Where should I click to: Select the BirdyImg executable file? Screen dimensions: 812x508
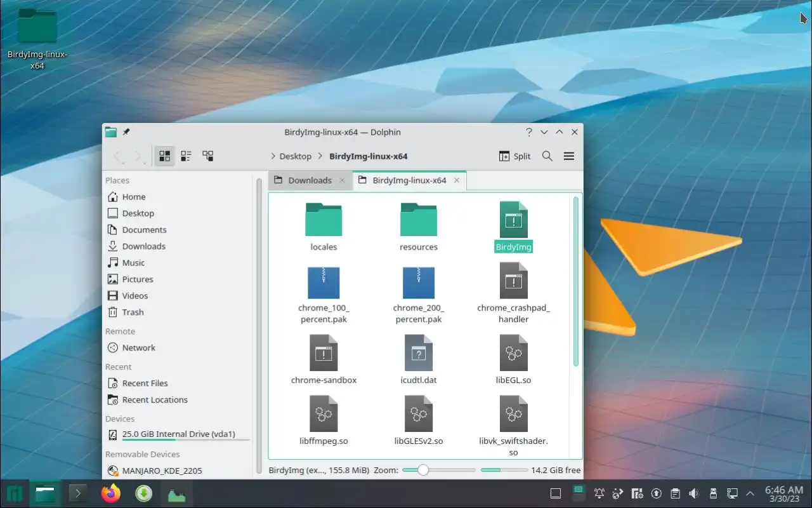[x=514, y=227]
